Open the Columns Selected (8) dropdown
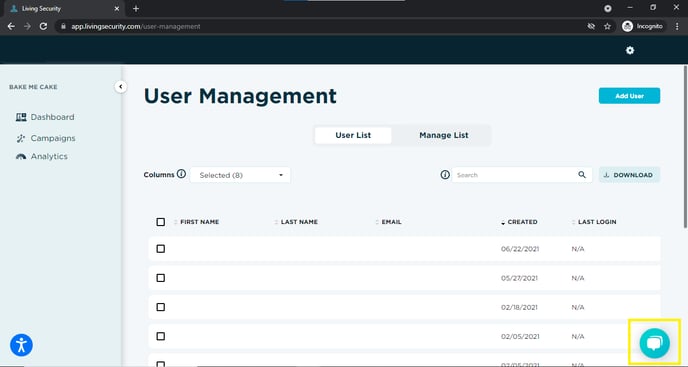 pos(240,175)
